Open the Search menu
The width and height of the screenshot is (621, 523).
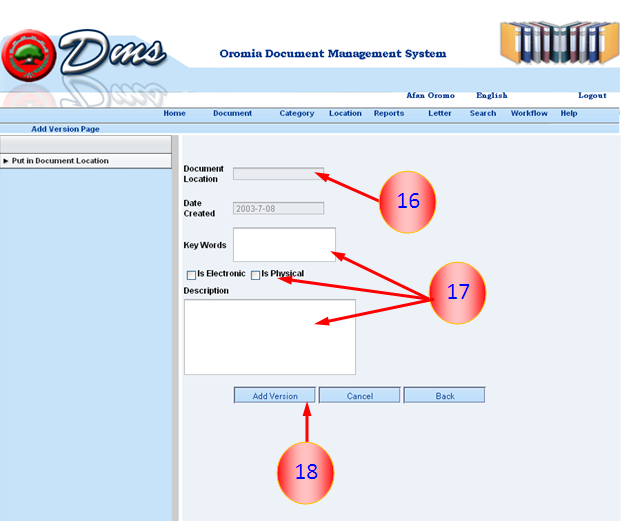[483, 113]
